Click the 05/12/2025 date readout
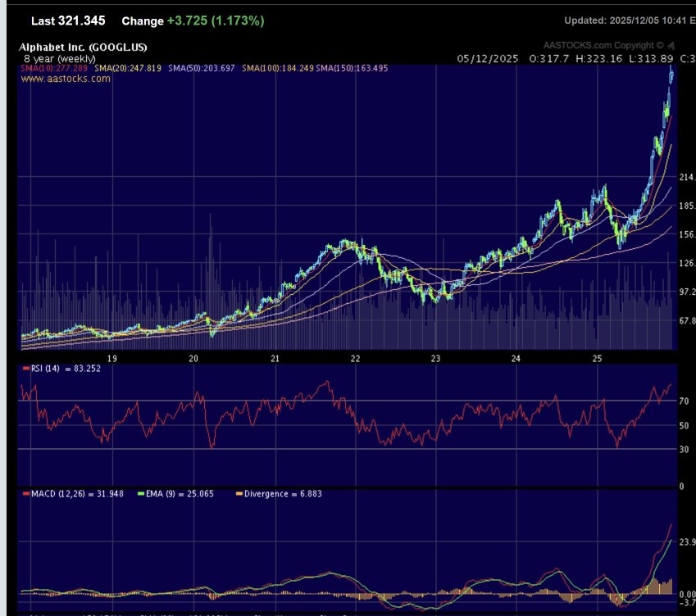Screen dimensions: 696x616 click(488, 58)
